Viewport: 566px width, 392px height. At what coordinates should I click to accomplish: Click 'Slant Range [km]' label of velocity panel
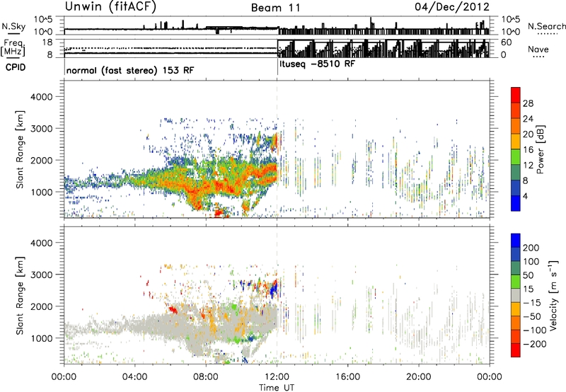20,296
